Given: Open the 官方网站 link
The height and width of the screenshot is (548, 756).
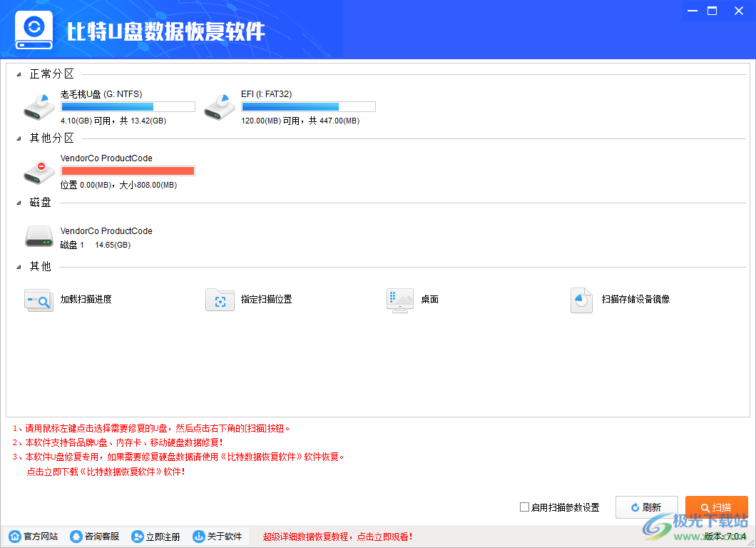Looking at the screenshot, I should click(x=41, y=537).
